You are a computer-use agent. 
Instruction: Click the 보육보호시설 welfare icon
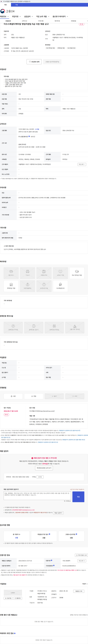(x=44, y=286)
